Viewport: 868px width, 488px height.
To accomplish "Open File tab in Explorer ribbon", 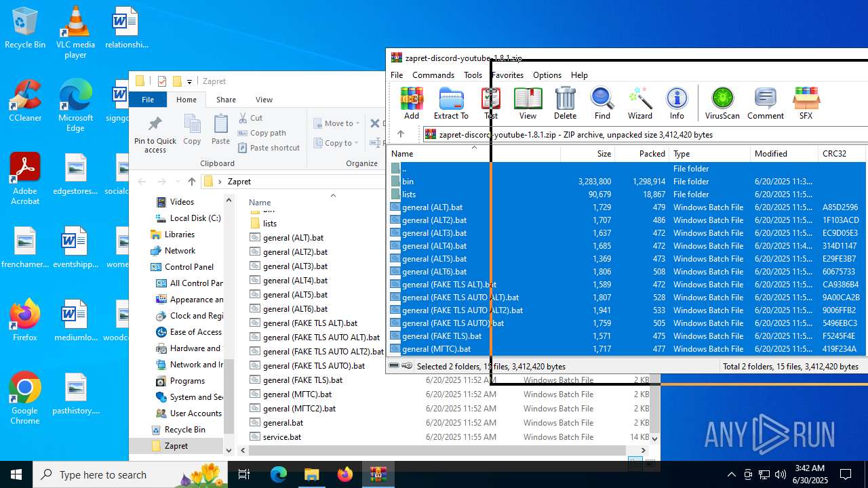I will (x=148, y=99).
